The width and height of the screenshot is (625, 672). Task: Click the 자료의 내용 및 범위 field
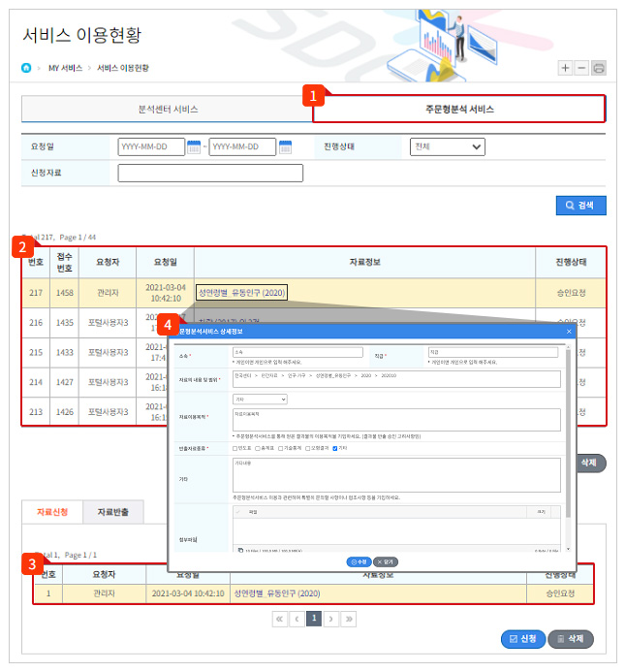point(396,379)
